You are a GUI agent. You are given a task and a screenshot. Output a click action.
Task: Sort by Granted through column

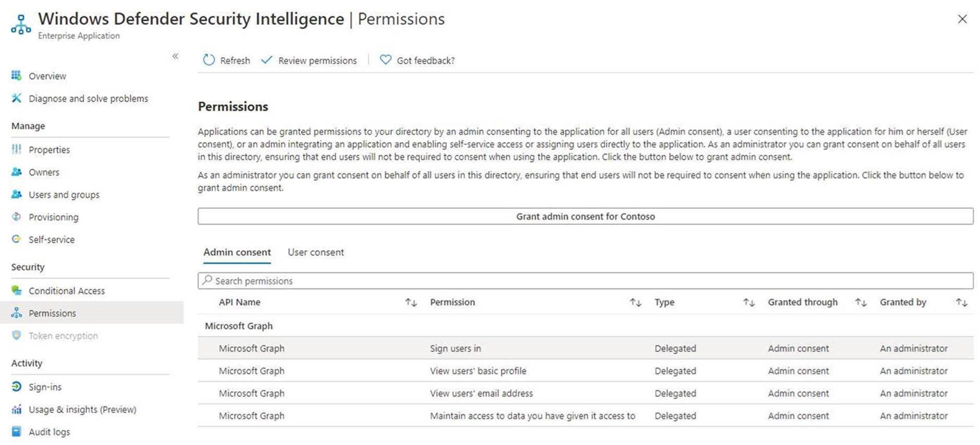861,303
